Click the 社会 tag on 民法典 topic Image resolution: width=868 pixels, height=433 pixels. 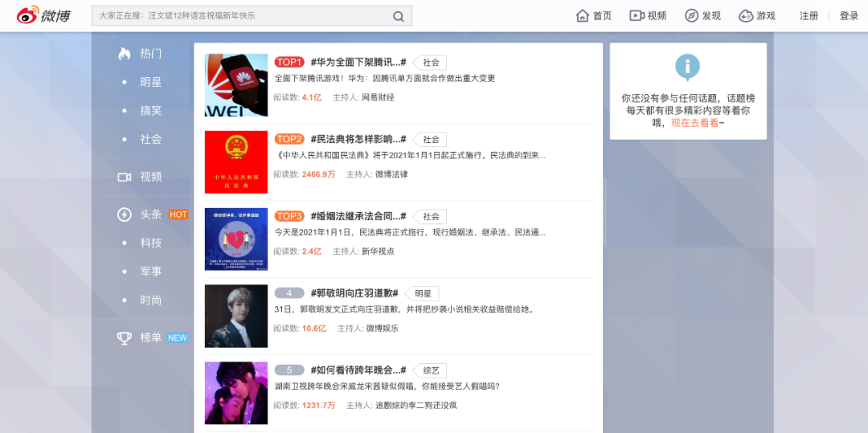[x=430, y=139]
